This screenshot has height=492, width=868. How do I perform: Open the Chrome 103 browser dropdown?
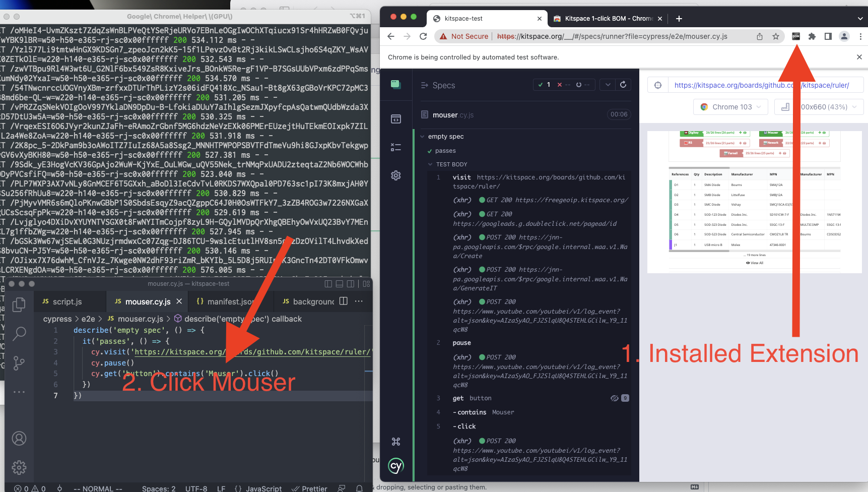click(730, 107)
